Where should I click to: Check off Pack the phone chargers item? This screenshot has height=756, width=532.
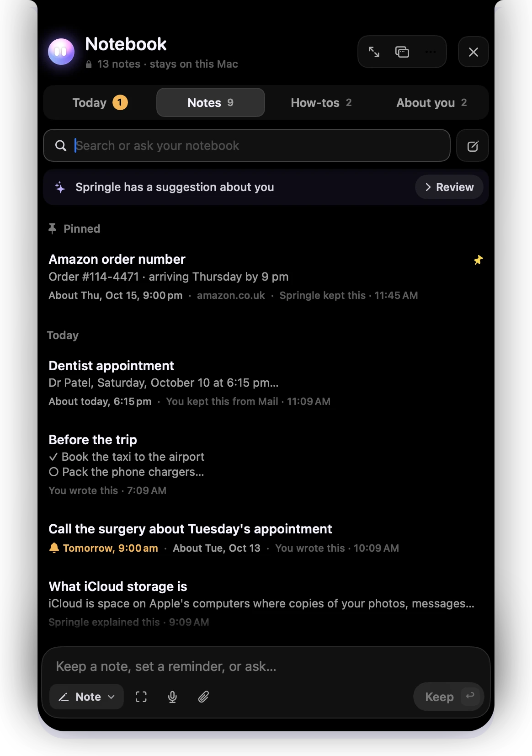click(54, 472)
